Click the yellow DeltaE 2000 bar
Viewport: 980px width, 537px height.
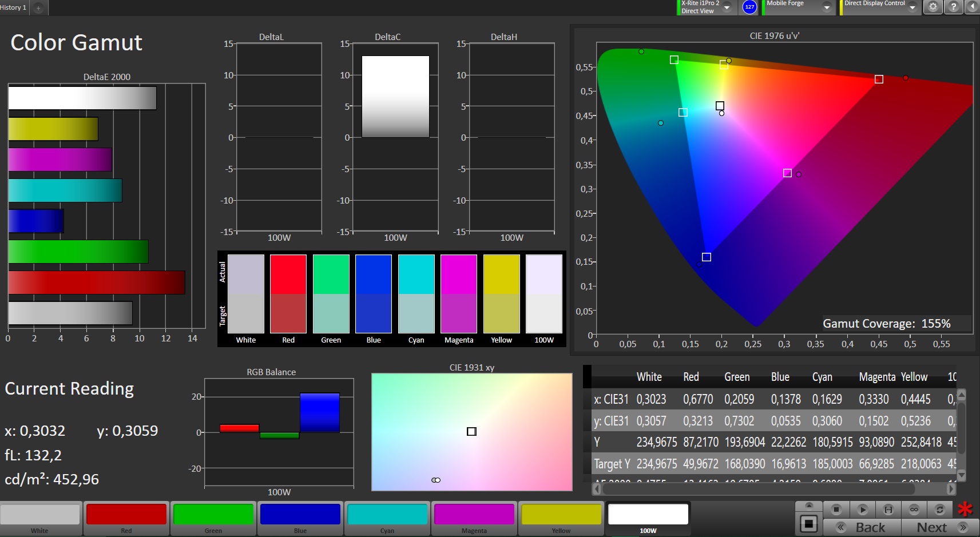[x=53, y=129]
